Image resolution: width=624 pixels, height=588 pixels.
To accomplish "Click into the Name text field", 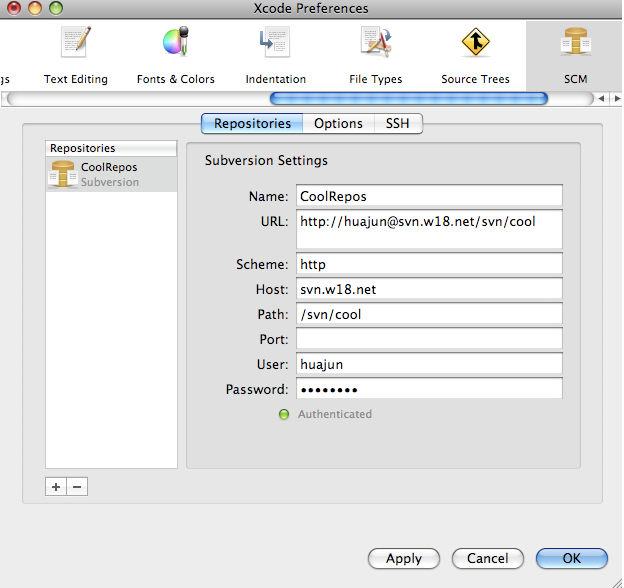I will point(429,196).
